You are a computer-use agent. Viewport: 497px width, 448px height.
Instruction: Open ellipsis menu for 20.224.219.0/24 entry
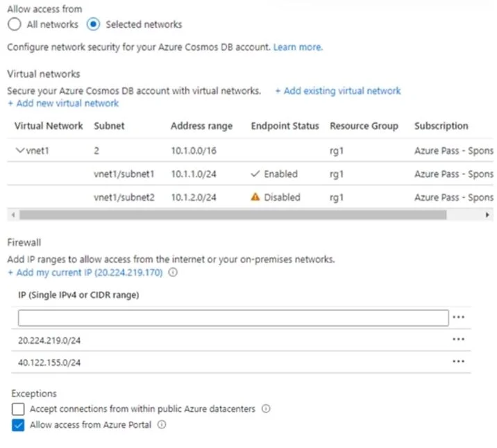(458, 339)
